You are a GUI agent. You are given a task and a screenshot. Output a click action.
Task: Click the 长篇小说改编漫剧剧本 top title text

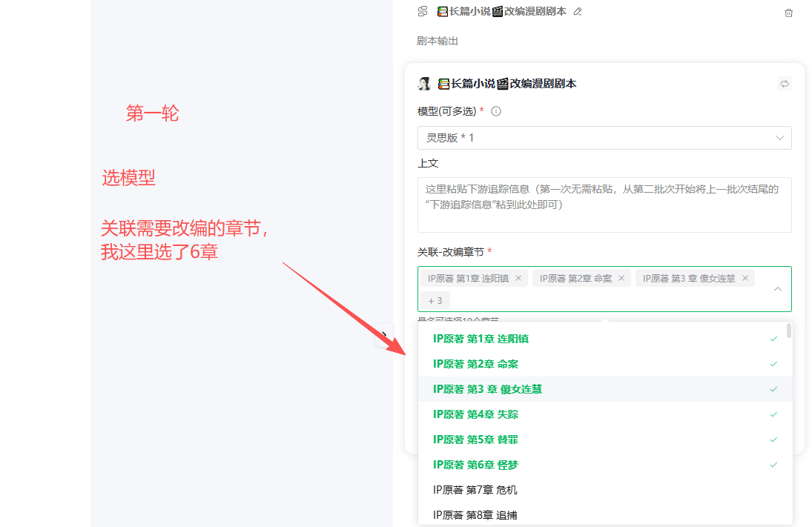pos(502,11)
